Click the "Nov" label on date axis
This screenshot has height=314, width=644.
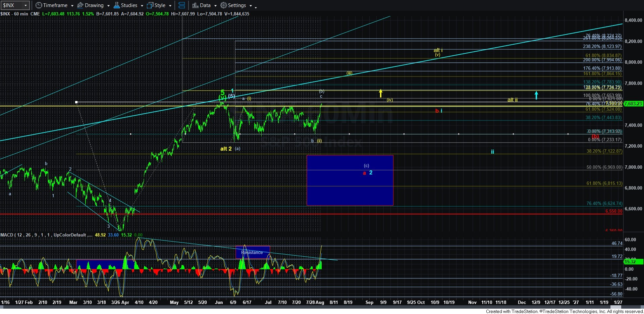[472, 302]
